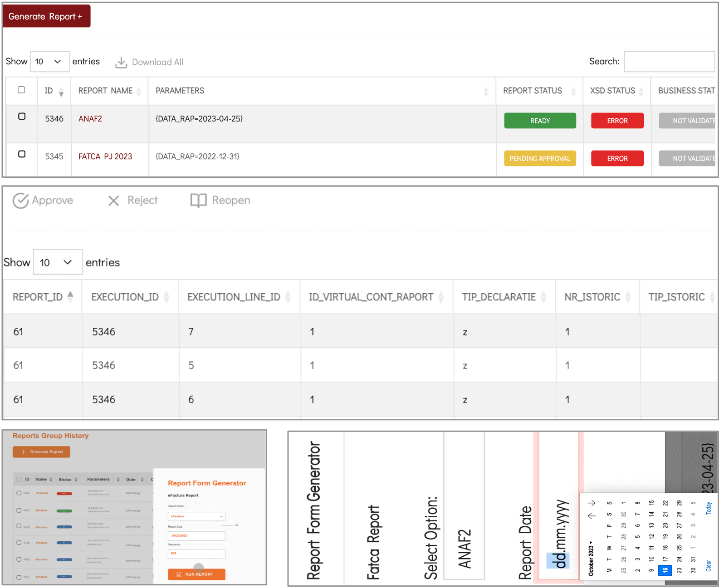Check the box for report 5346
This screenshot has height=588, width=719.
pyautogui.click(x=22, y=117)
